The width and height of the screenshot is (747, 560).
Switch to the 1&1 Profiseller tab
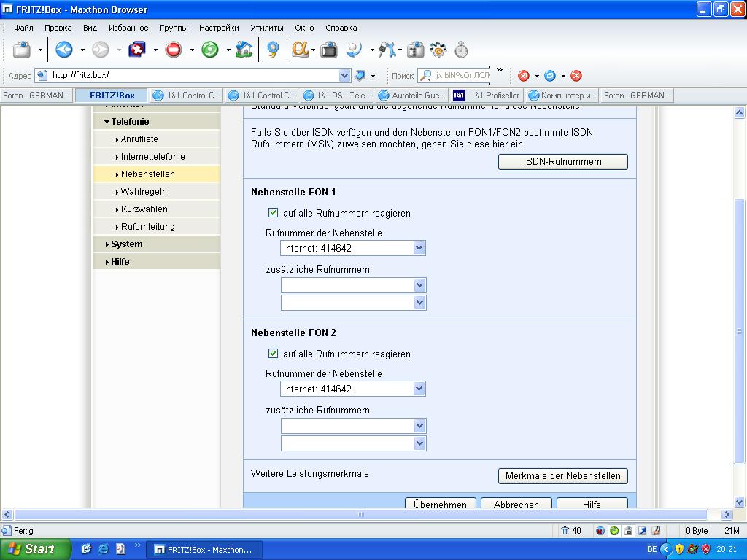[x=487, y=96]
